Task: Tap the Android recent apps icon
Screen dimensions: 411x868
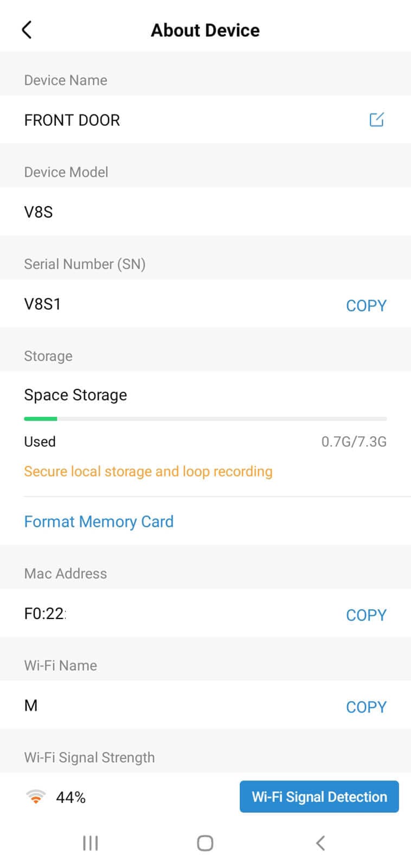Action: coord(89,843)
